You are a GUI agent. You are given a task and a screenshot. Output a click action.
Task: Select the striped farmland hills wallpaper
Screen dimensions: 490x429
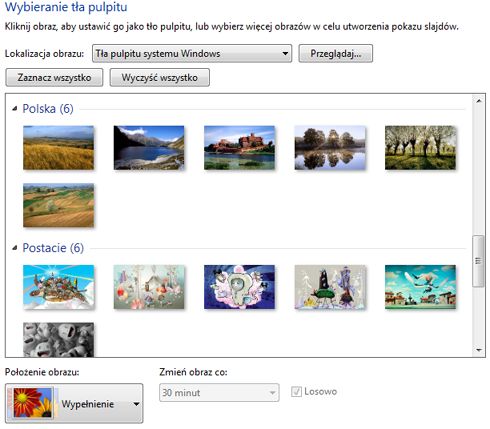pyautogui.click(x=58, y=205)
